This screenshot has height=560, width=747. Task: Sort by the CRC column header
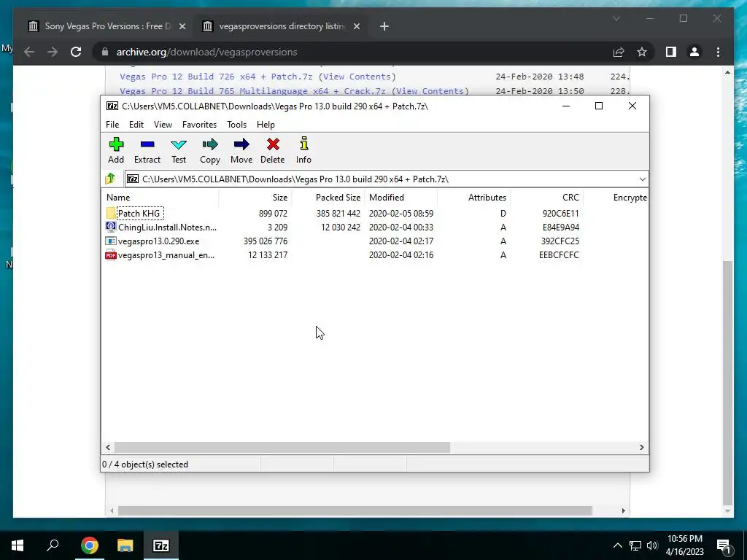pyautogui.click(x=547, y=197)
